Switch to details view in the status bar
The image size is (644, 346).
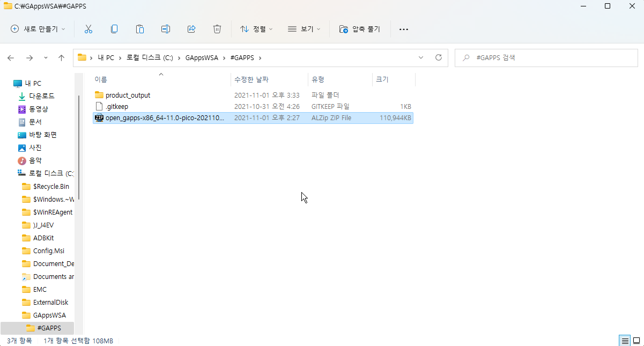624,340
